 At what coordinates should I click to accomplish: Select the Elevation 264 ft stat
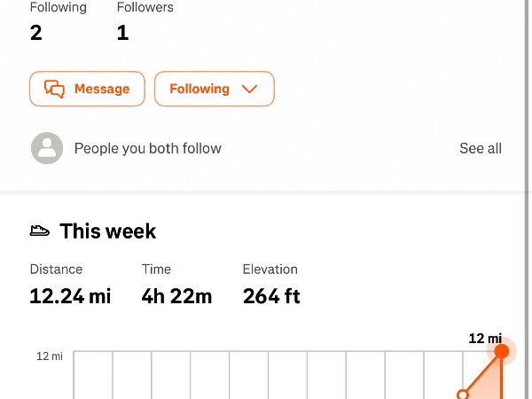[271, 296]
